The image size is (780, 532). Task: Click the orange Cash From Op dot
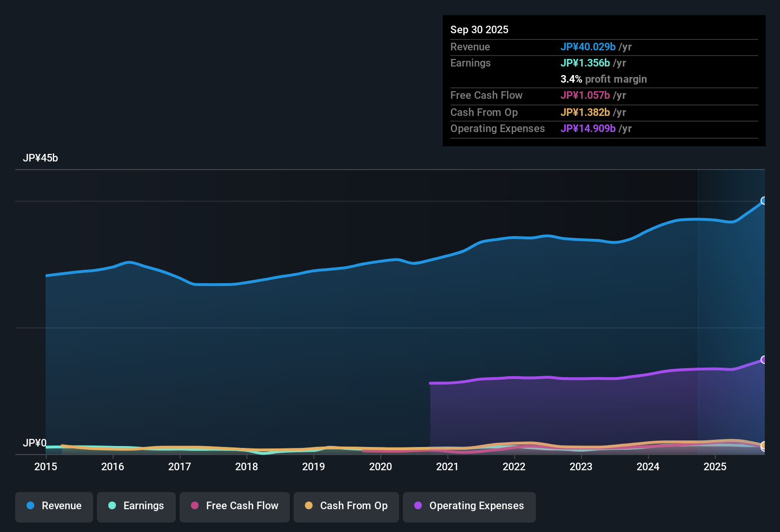point(309,506)
